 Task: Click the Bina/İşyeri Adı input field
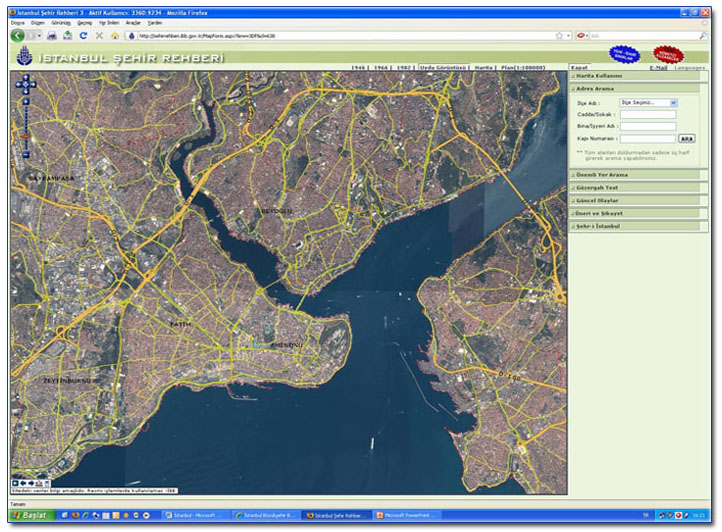coord(648,126)
